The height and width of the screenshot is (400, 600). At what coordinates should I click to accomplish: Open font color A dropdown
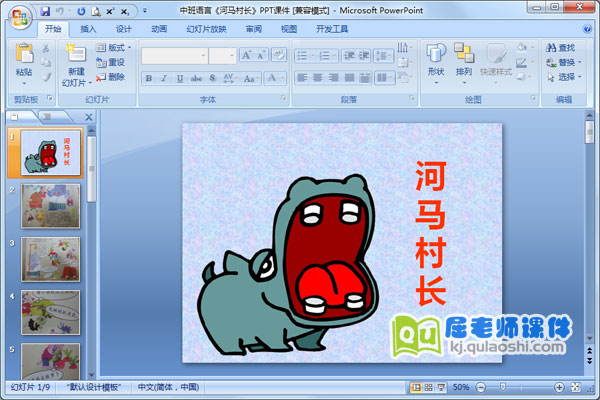click(275, 78)
